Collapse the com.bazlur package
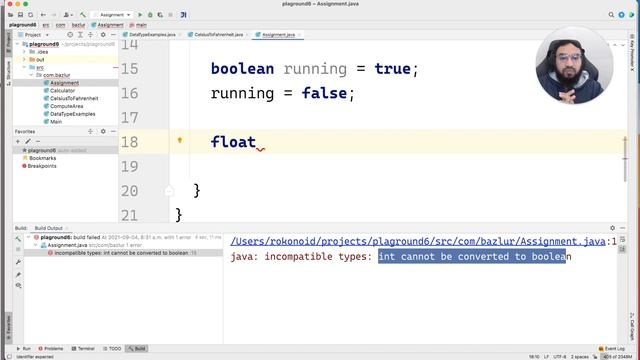The image size is (640, 360). coord(31,75)
